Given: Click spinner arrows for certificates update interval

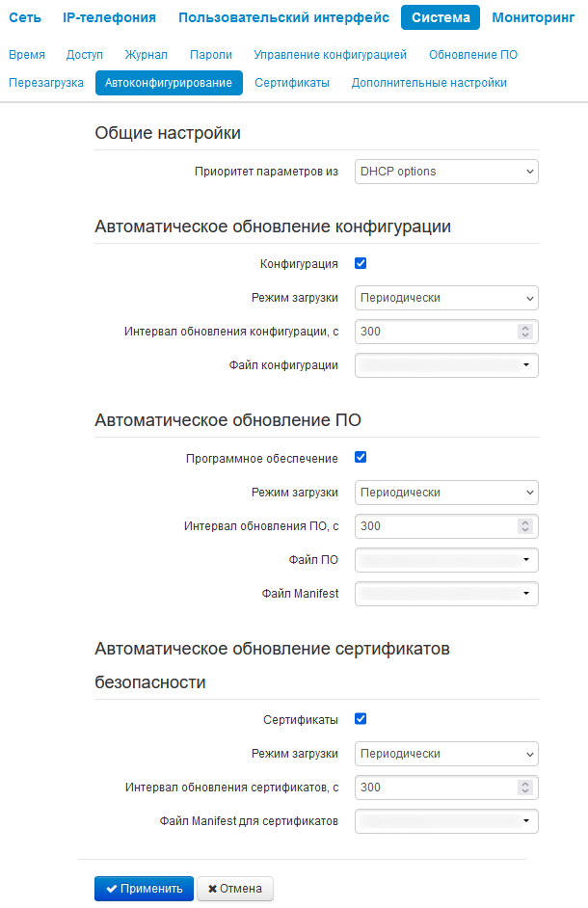Looking at the screenshot, I should click(x=524, y=787).
